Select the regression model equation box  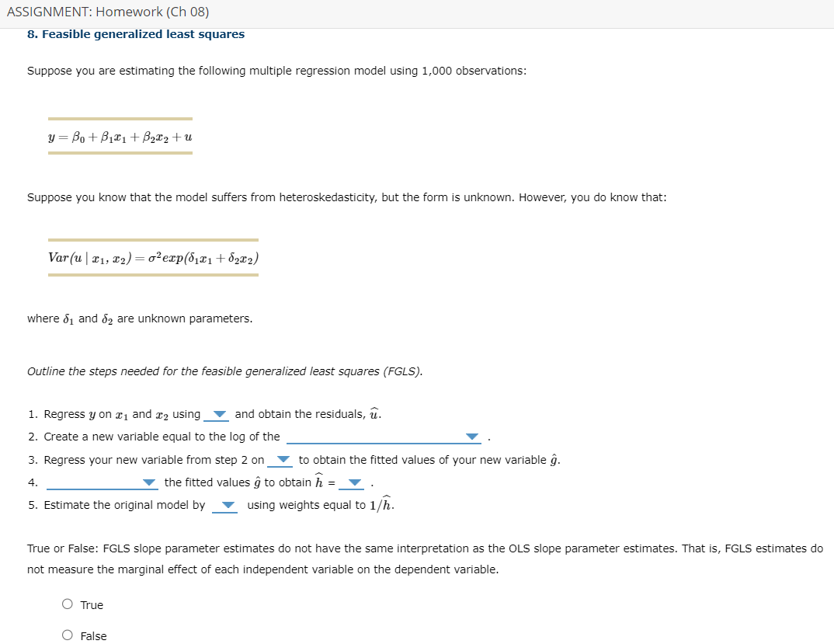[120, 137]
